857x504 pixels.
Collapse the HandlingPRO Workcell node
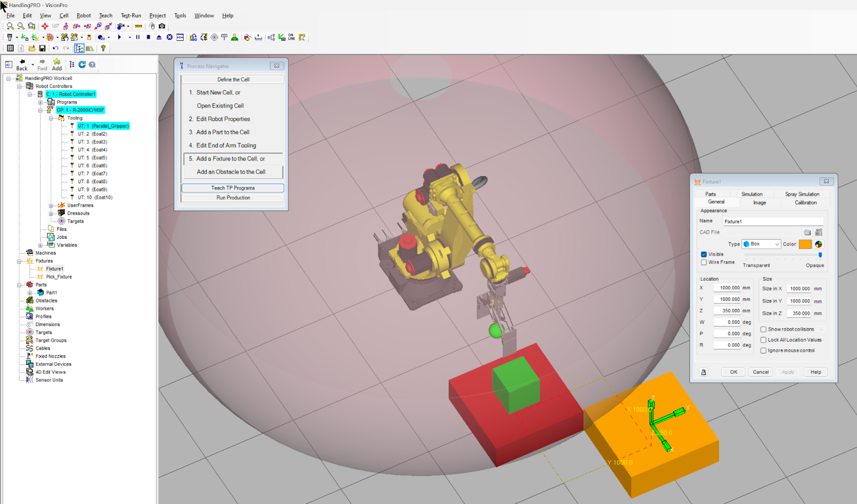click(9, 78)
